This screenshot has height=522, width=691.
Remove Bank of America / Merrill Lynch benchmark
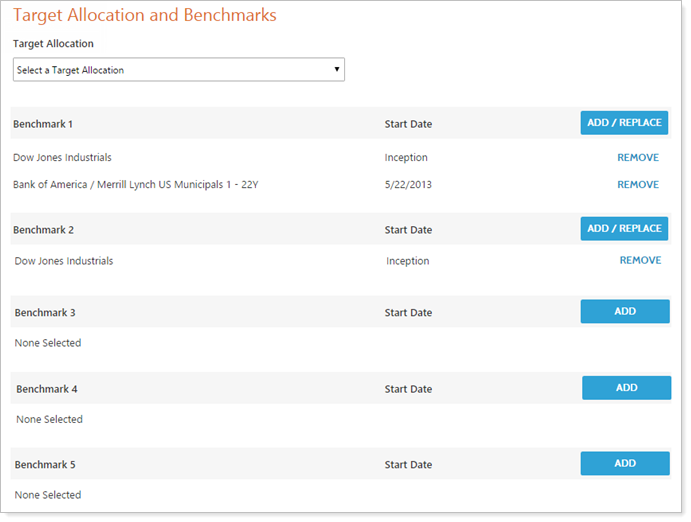pos(637,185)
